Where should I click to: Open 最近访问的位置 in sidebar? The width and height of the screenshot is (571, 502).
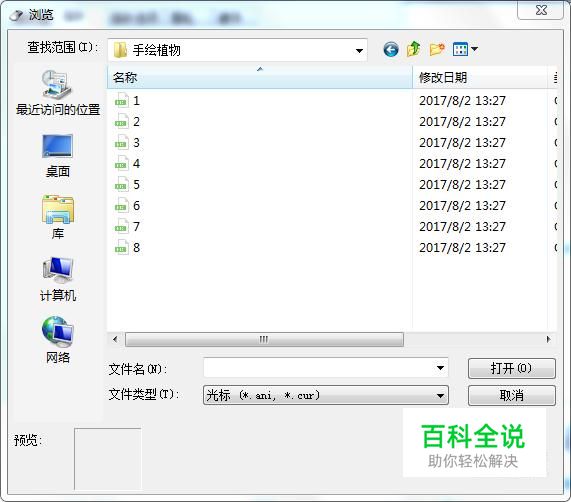click(58, 93)
